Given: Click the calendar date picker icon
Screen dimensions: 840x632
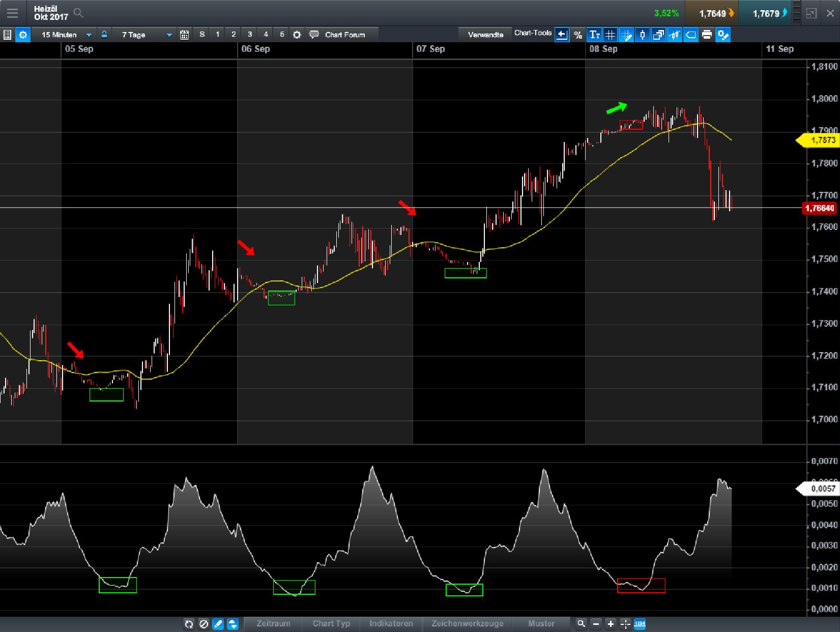Looking at the screenshot, I should (x=185, y=35).
